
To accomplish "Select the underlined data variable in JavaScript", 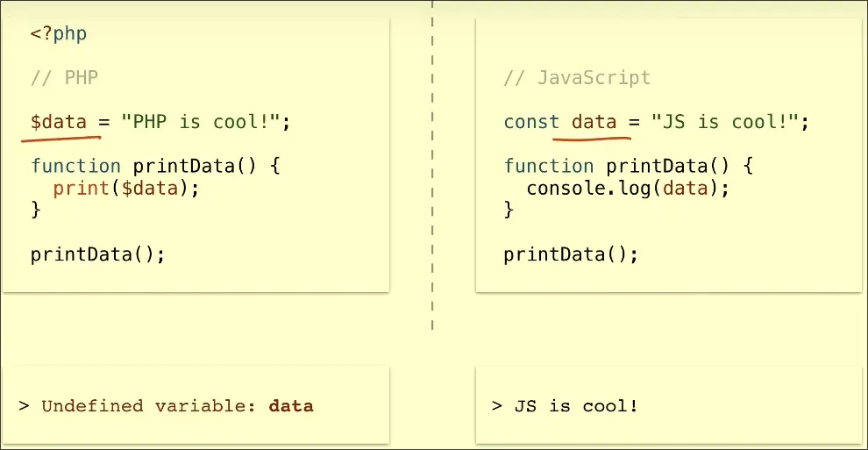I will coord(594,122).
